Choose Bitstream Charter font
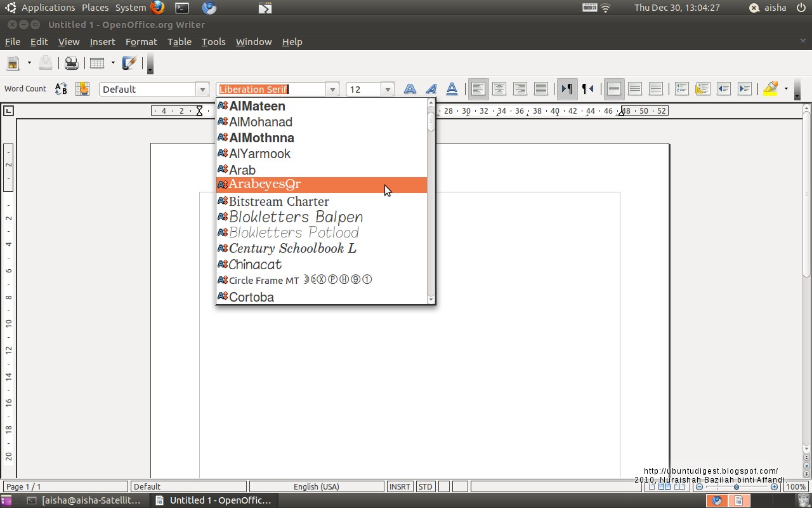The height and width of the screenshot is (508, 812). 322,201
